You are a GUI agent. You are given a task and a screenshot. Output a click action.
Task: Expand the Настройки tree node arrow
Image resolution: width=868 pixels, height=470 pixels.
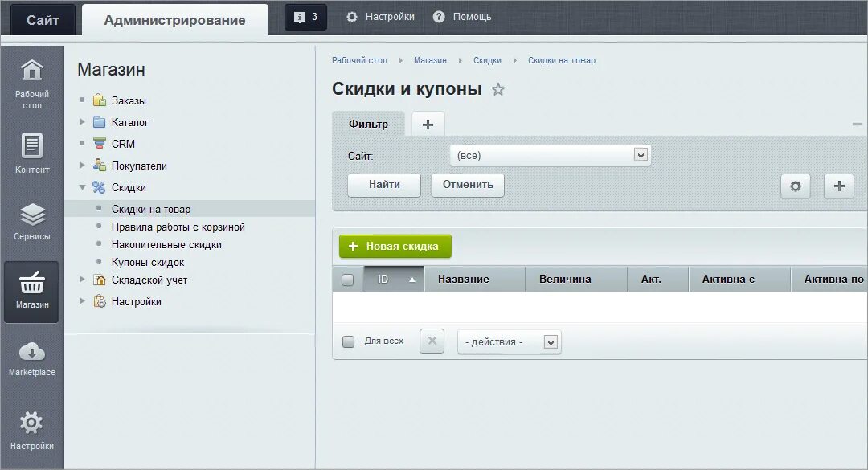[82, 301]
